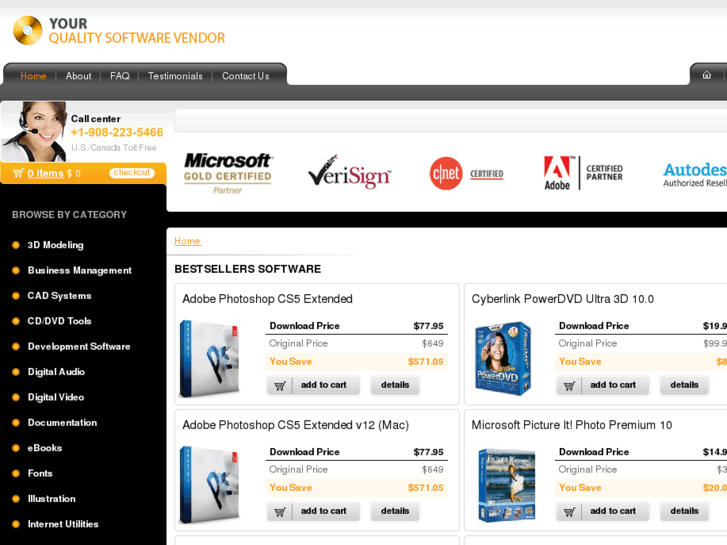Viewport: 727px width, 545px height.
Task: Click the orange bullet next to Fonts
Action: click(x=16, y=474)
